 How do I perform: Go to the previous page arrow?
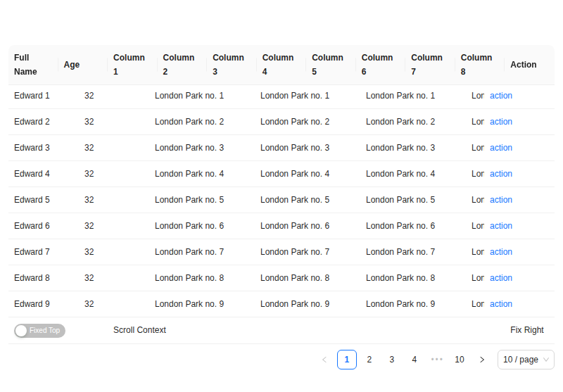324,360
